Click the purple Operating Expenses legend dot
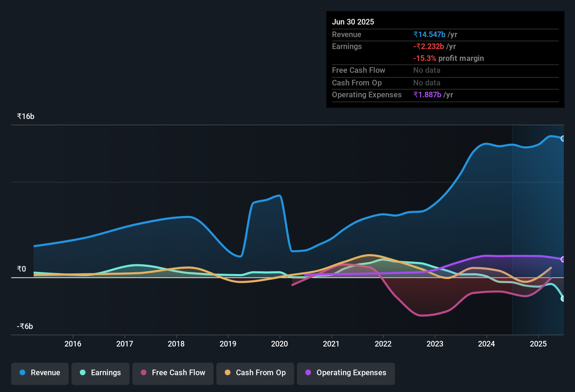Viewport: 575px width, 392px height. (308, 373)
